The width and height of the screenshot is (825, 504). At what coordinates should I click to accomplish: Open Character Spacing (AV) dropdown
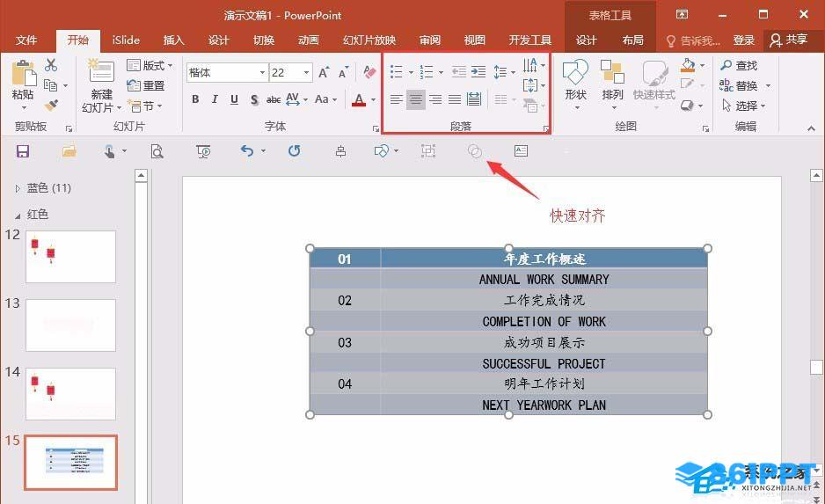click(x=296, y=99)
